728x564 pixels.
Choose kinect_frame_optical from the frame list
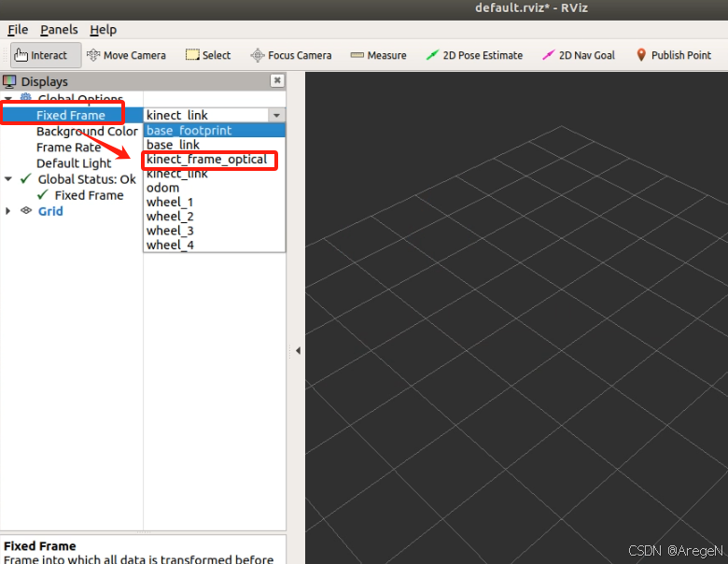[214, 160]
